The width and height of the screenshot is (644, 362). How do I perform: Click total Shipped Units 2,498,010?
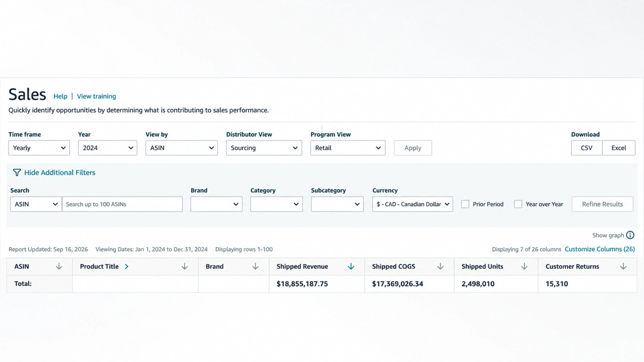pos(478,284)
